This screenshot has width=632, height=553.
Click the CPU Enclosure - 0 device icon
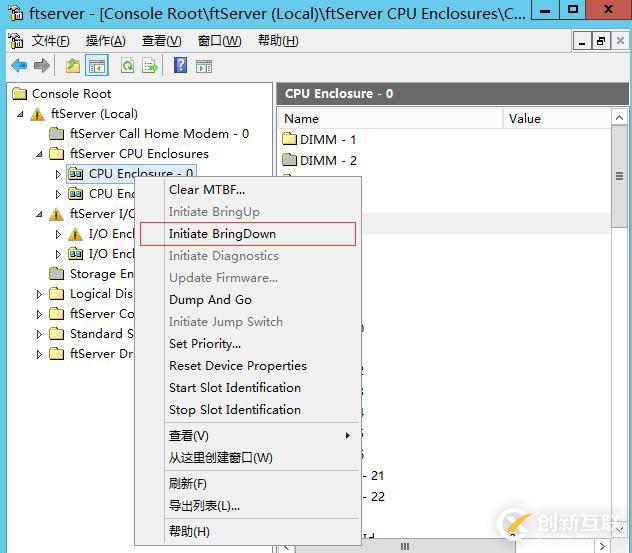[x=75, y=174]
